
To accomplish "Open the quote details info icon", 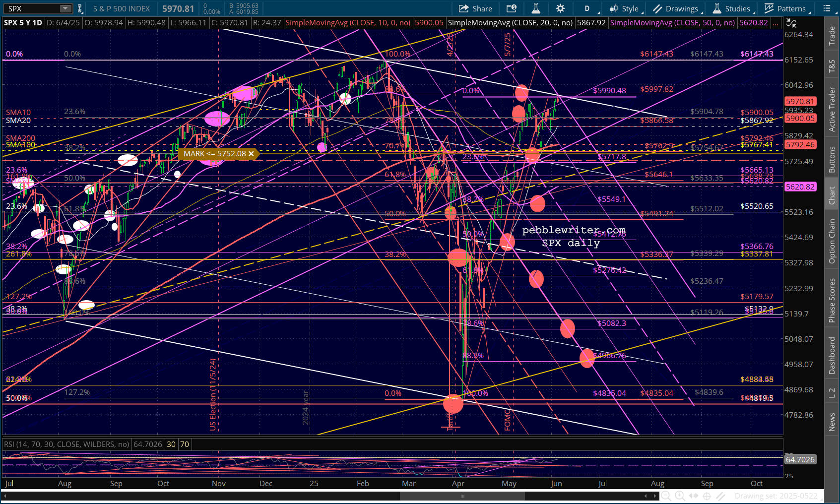I will point(511,8).
